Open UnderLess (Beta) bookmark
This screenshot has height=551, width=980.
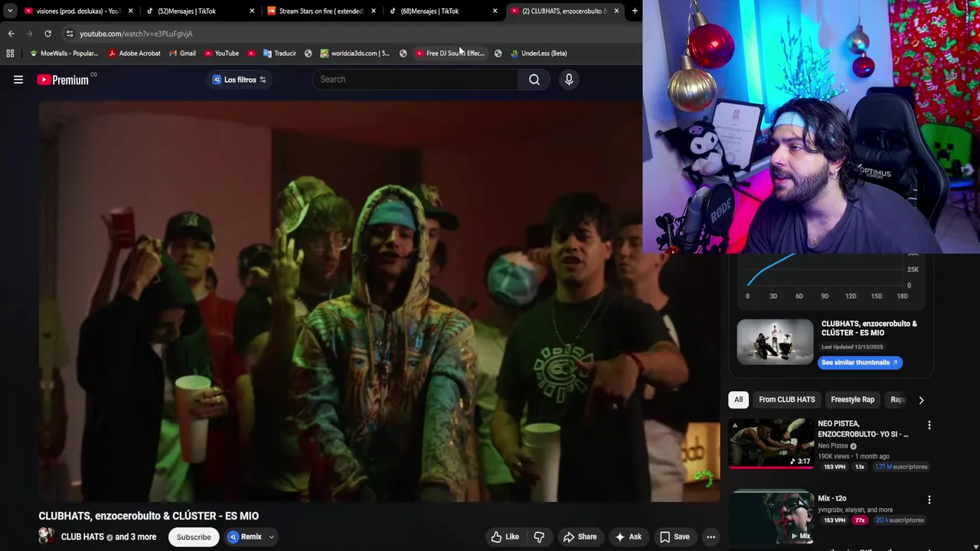coord(538,54)
